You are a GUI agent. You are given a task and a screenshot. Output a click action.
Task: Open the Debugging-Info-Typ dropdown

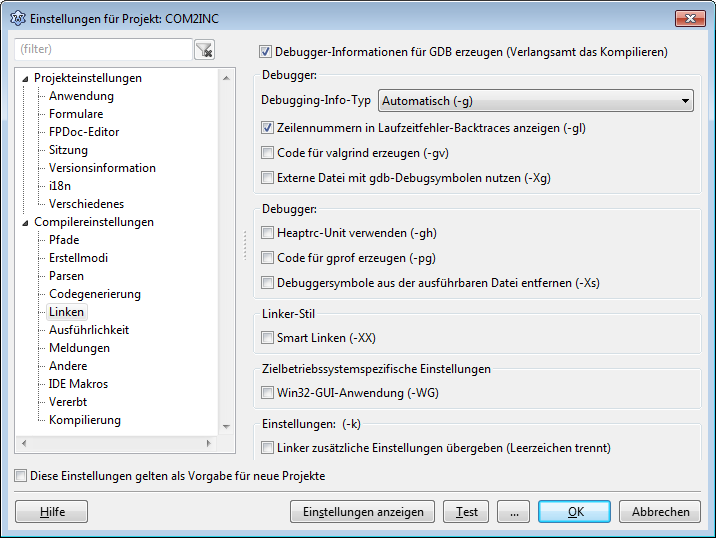[x=536, y=100]
